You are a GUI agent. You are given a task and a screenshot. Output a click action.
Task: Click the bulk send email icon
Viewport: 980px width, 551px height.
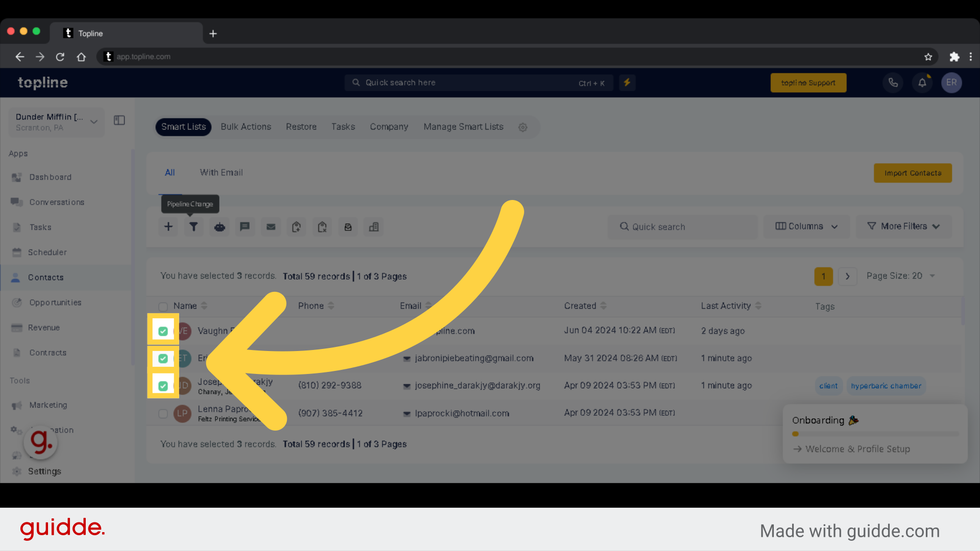click(x=271, y=227)
